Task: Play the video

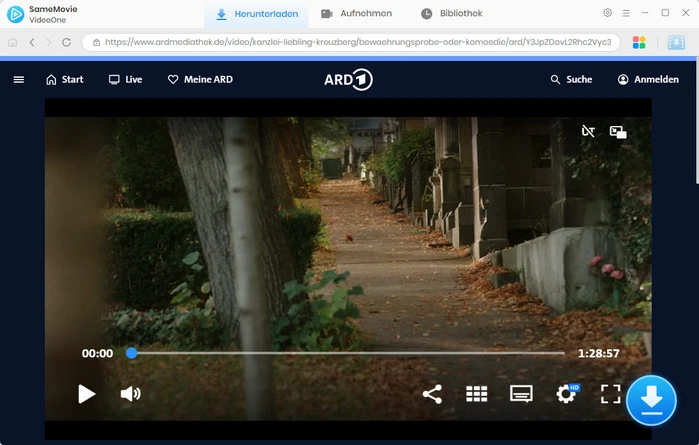Action: point(86,394)
